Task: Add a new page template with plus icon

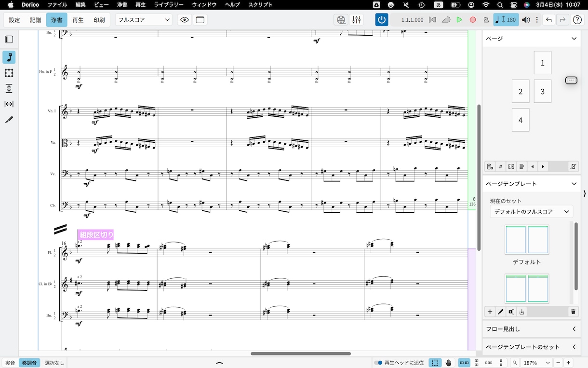Action: click(490, 312)
